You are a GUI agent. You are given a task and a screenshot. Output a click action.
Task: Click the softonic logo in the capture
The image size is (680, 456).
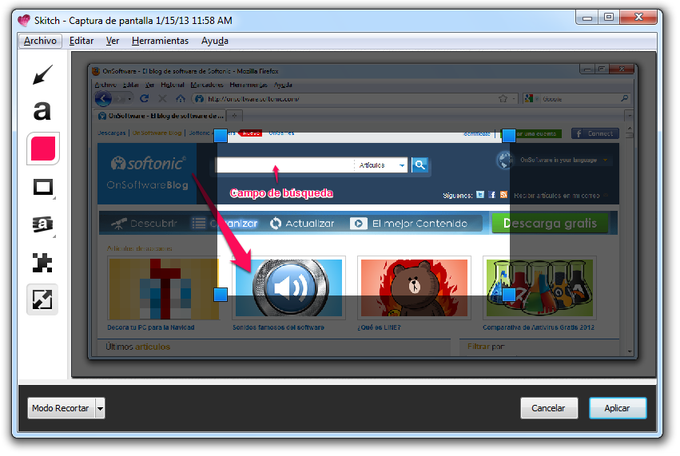coord(148,163)
